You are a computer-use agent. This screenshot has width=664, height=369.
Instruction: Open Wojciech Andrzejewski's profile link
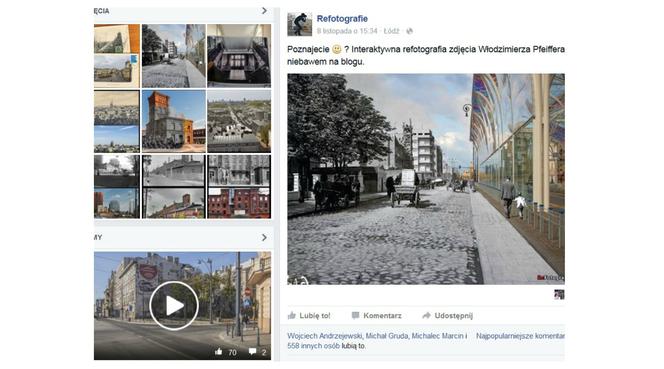324,336
